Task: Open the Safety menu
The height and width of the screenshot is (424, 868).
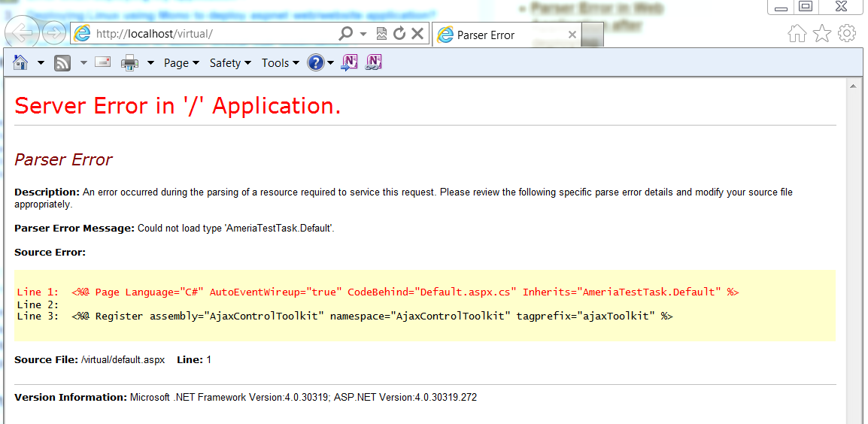Action: coord(230,63)
